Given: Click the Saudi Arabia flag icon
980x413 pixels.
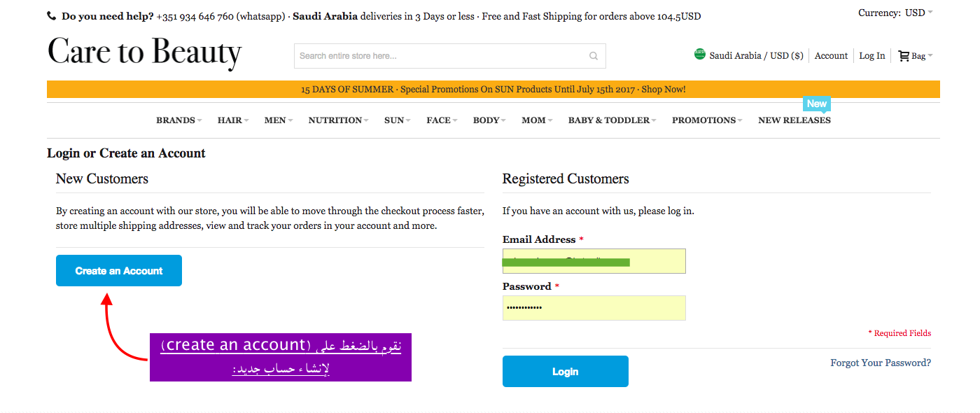Looking at the screenshot, I should click(699, 54).
